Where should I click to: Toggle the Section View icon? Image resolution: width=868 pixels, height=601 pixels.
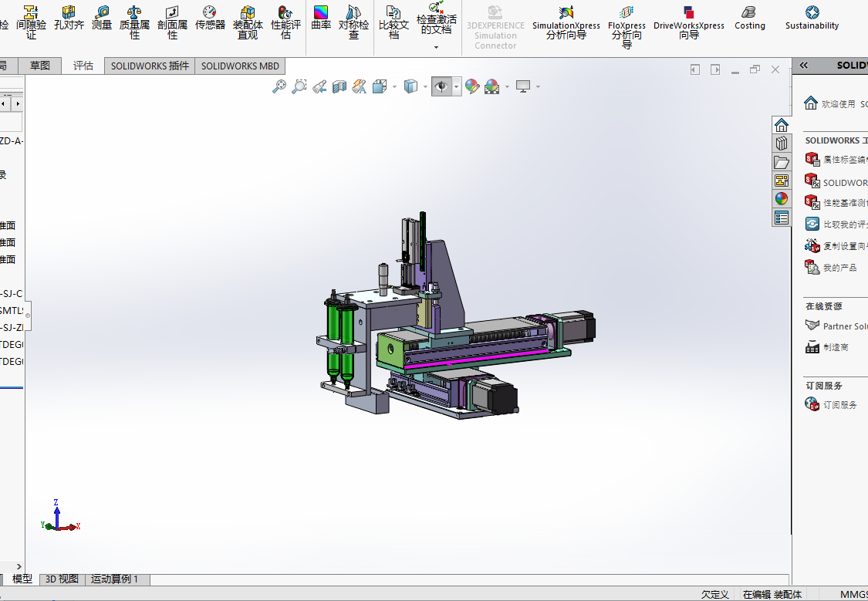339,86
